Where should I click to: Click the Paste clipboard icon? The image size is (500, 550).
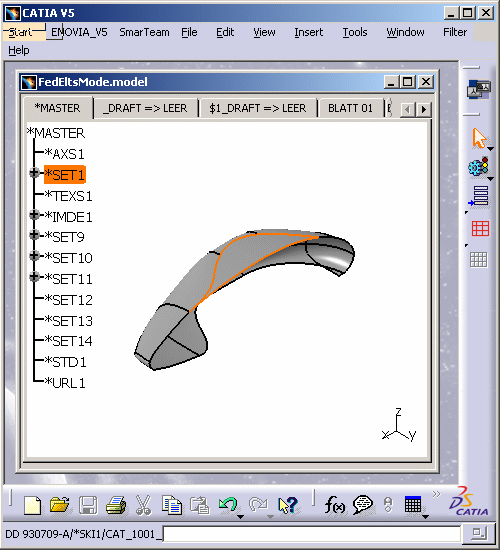[x=200, y=505]
